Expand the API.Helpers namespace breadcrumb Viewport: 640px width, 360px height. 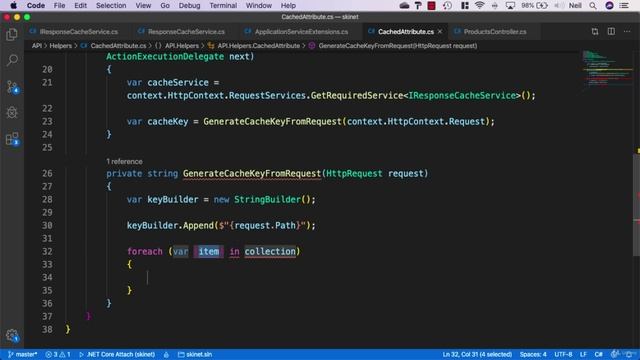point(177,46)
